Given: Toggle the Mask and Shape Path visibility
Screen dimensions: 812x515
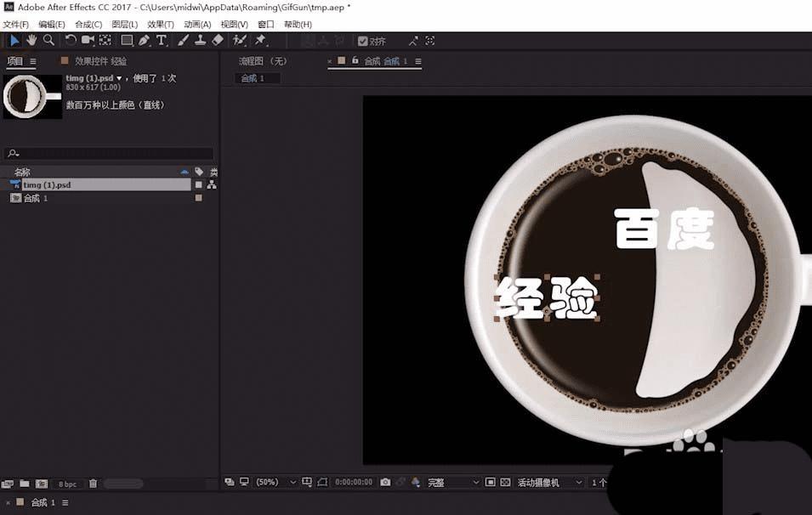Looking at the screenshot, I should (x=322, y=482).
